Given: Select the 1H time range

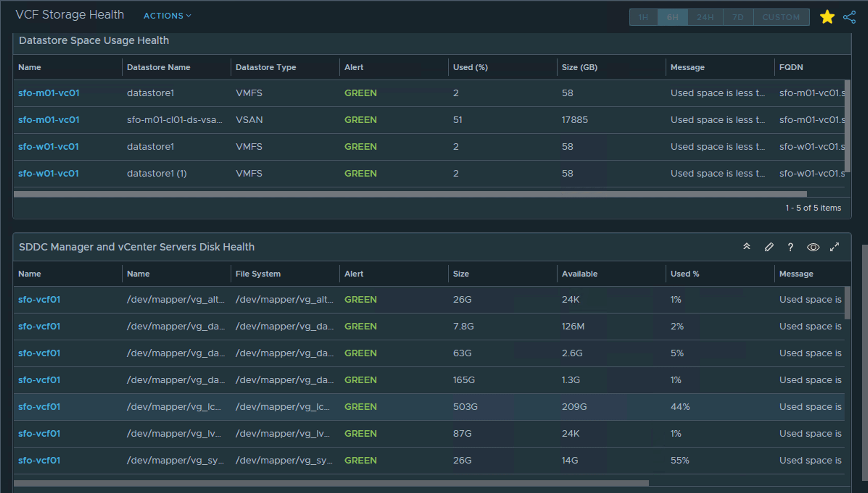Looking at the screenshot, I should point(643,17).
